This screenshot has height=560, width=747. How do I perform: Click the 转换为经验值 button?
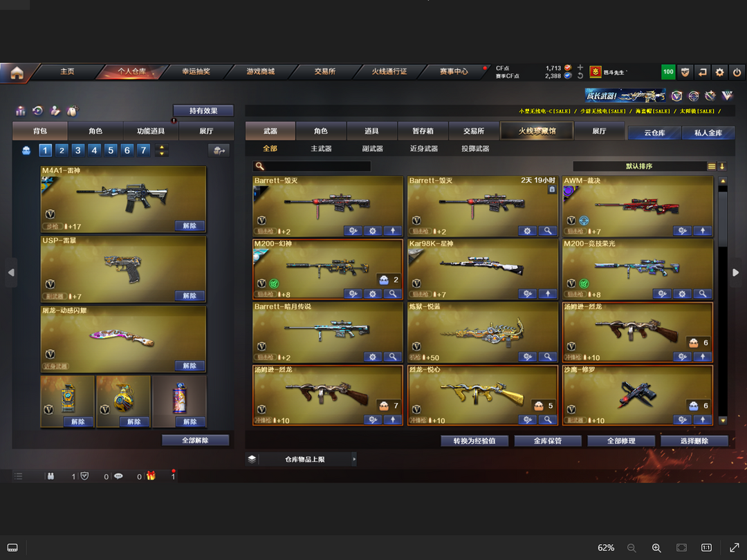point(474,441)
